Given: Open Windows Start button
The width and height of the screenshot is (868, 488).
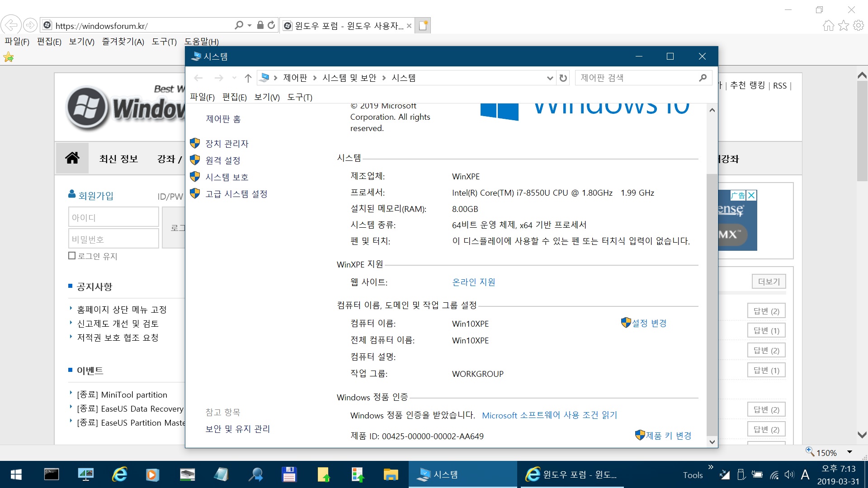Looking at the screenshot, I should tap(16, 474).
